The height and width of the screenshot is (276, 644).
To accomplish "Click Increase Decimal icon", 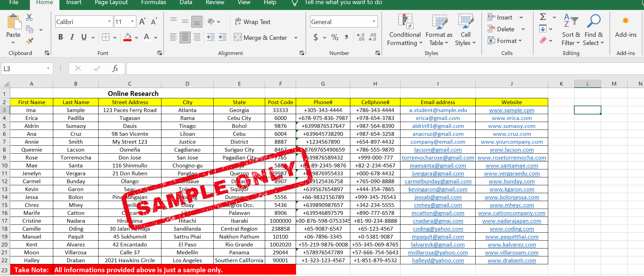I will [361, 37].
